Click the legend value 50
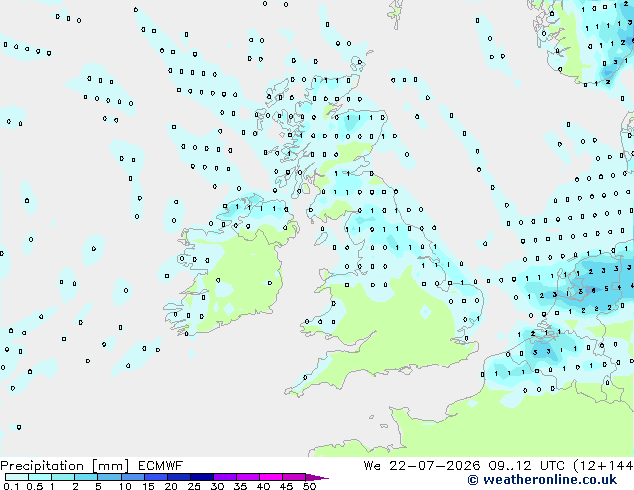The height and width of the screenshot is (490, 634). coord(309,486)
